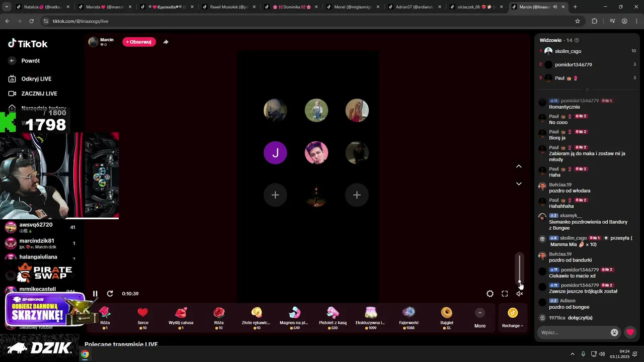Switch to Natalcia browser tab
The height and width of the screenshot is (362, 644).
[43, 7]
